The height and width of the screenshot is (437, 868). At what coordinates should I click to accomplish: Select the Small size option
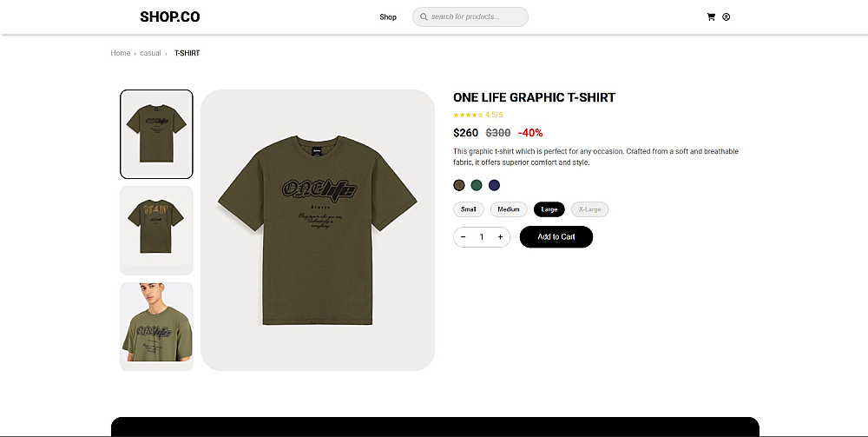click(x=469, y=209)
